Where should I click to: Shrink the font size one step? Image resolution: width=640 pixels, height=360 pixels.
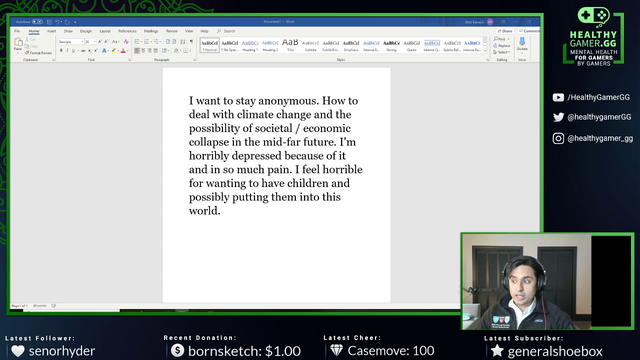tap(106, 42)
